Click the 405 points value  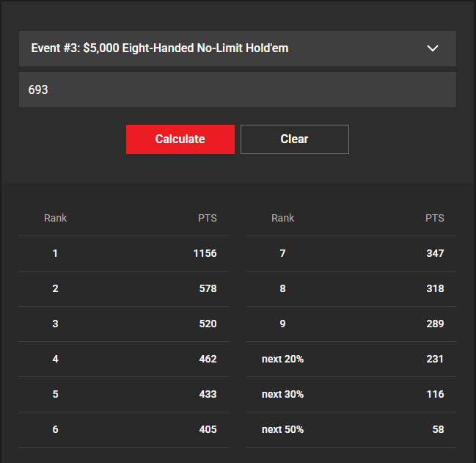coord(208,429)
